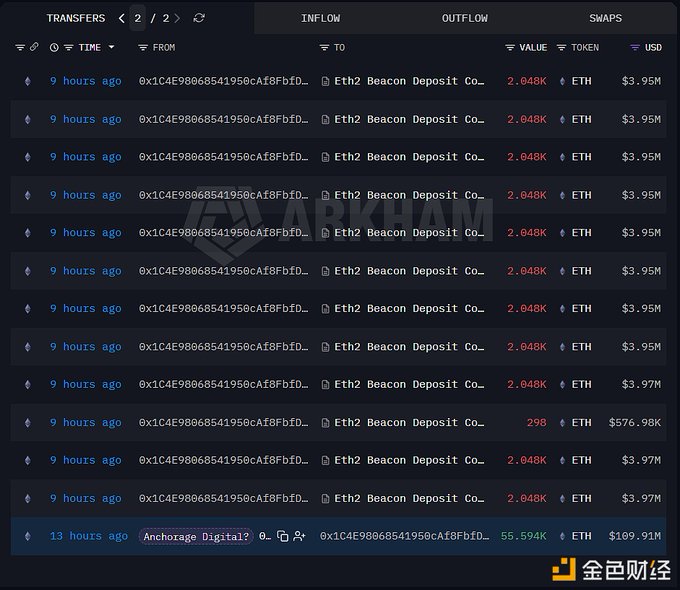Click contract document icon in first row
680x590 pixels.
click(x=325, y=81)
